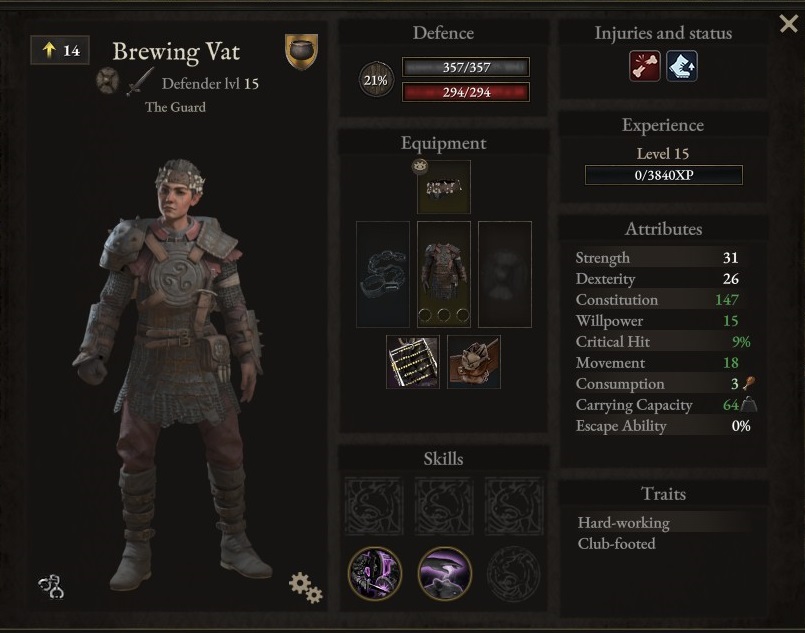Click the first empty passive skill slot

373,506
